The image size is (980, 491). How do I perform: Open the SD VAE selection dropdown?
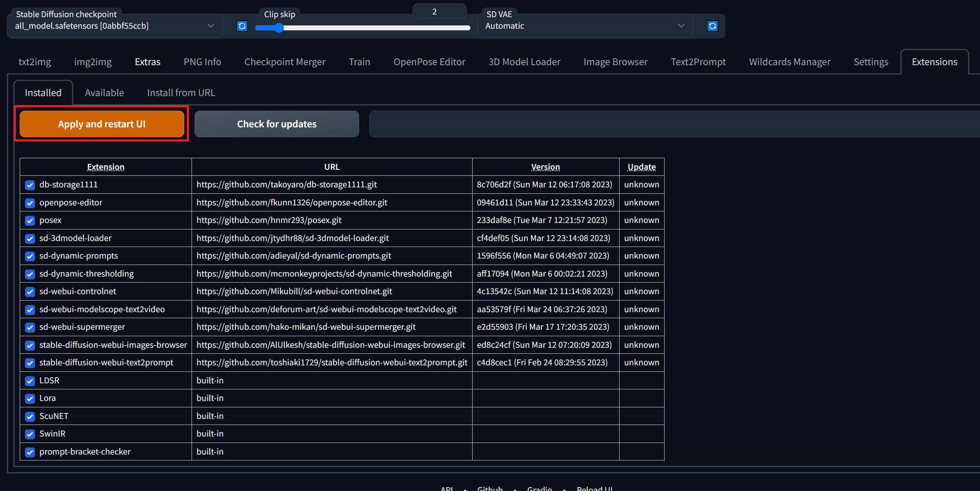coord(680,26)
